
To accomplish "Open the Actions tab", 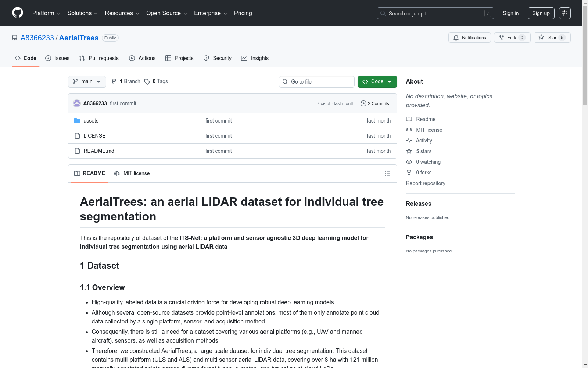I will click(x=142, y=58).
